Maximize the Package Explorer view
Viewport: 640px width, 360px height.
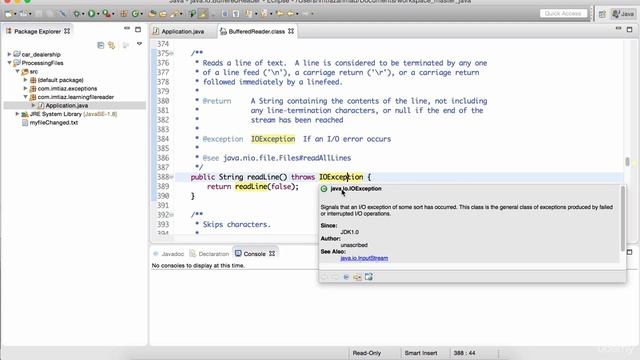tap(138, 29)
